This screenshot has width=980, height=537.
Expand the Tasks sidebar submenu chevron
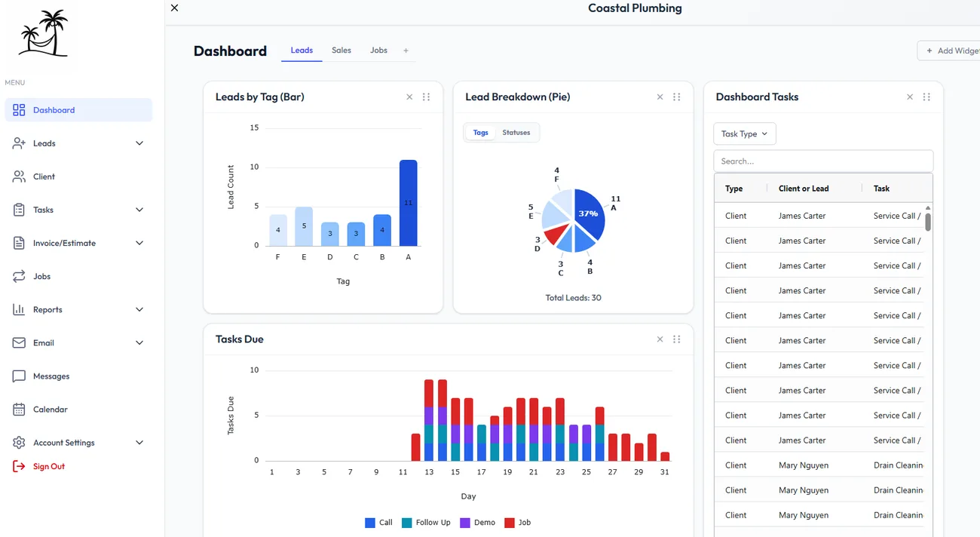coord(139,210)
